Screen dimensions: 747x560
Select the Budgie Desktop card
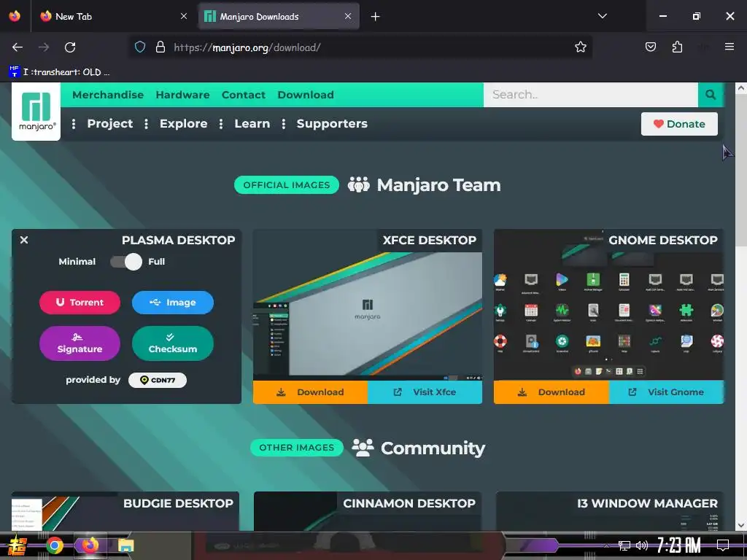tap(125, 511)
